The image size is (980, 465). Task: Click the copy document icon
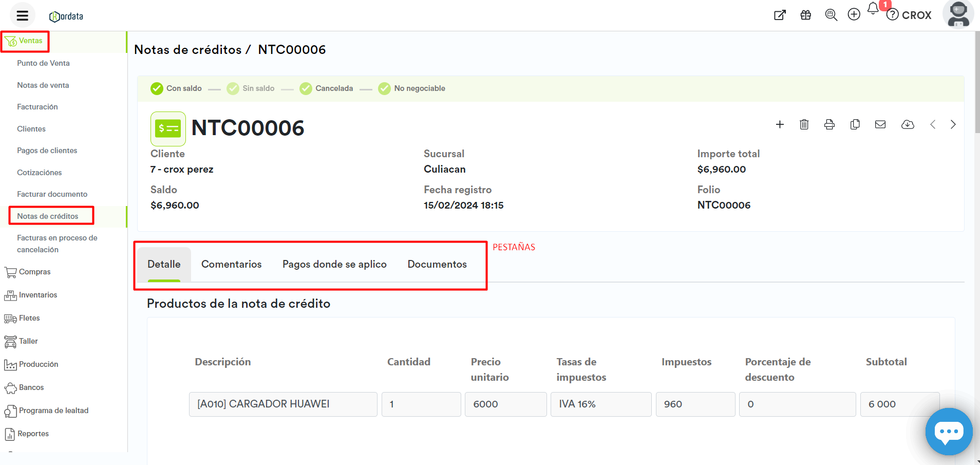tap(855, 124)
